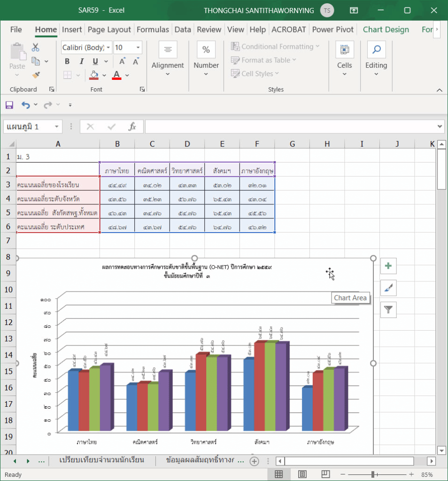This screenshot has width=448, height=481.
Task: Click the Cut scissors icon
Action: pyautogui.click(x=36, y=47)
